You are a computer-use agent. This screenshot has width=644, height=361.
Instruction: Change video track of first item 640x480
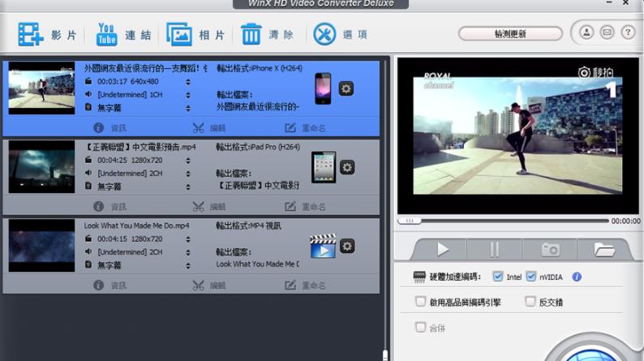point(188,82)
